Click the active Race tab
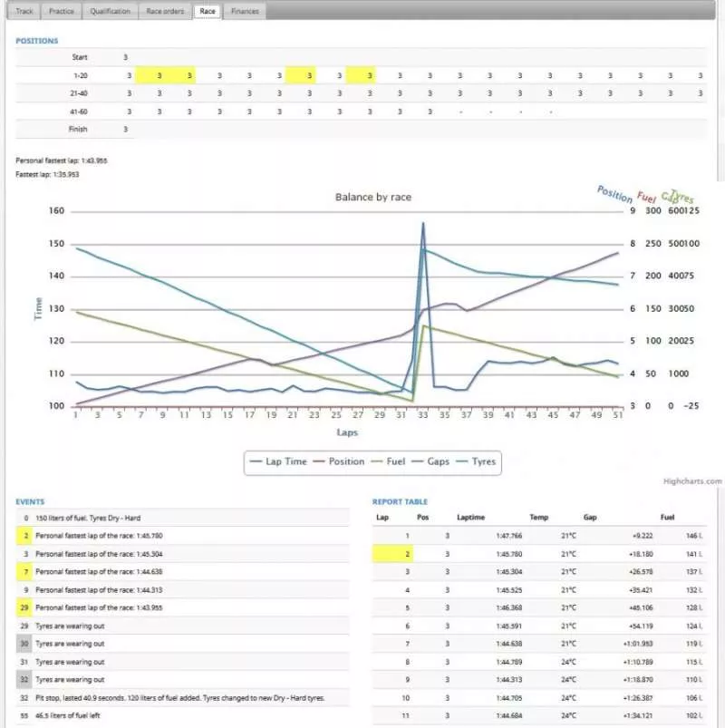 click(x=208, y=12)
